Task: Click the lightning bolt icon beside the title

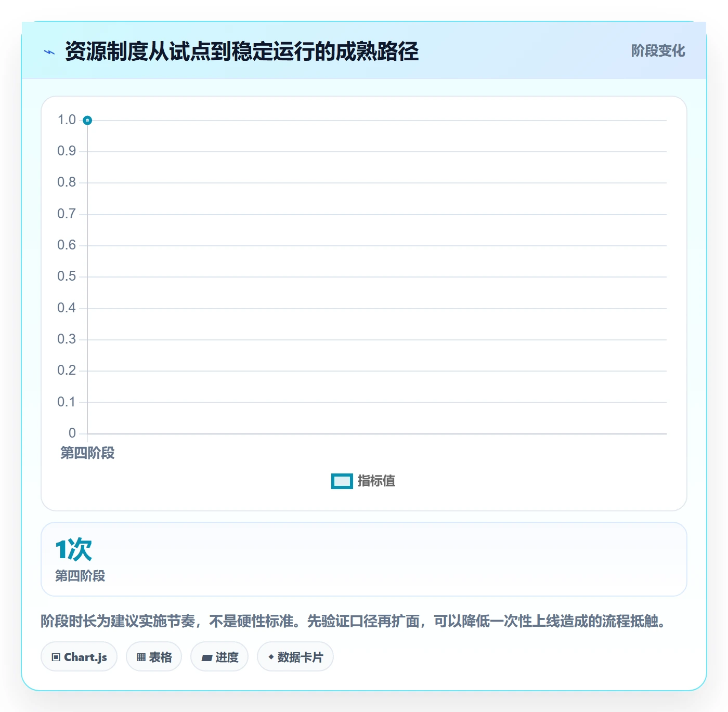Action: [x=49, y=52]
